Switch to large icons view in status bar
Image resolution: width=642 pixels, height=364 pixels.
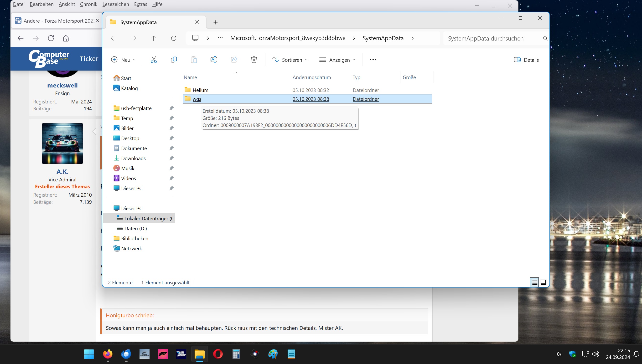point(543,282)
